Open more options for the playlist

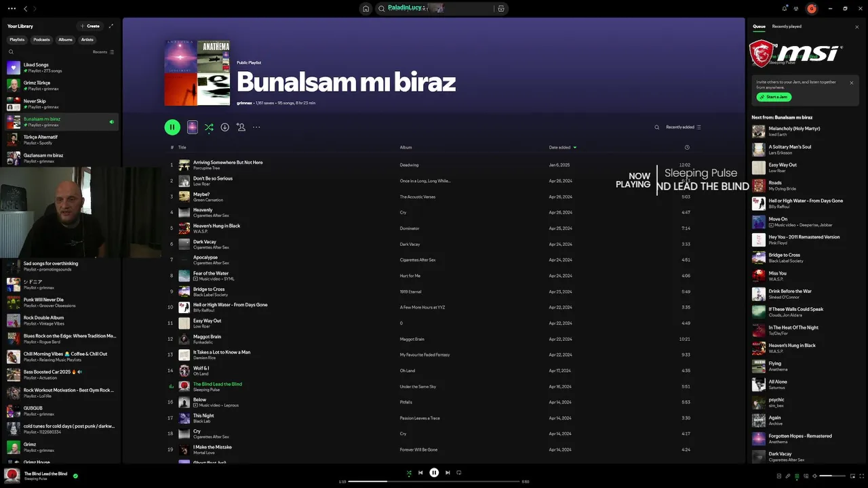(x=256, y=127)
